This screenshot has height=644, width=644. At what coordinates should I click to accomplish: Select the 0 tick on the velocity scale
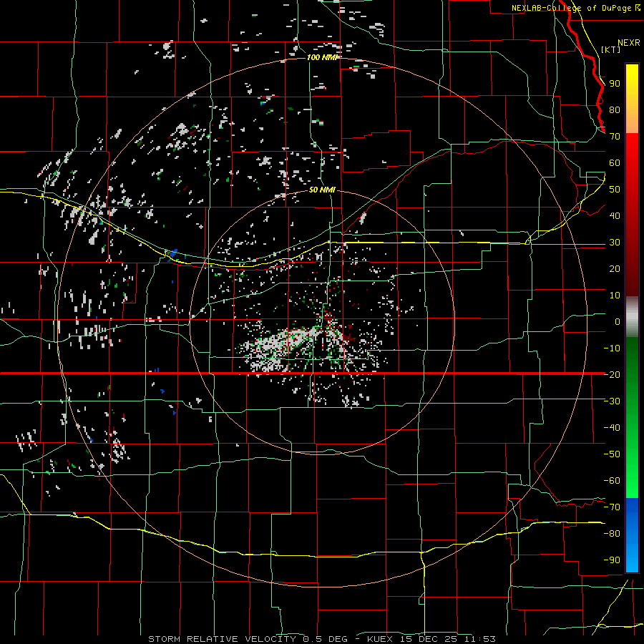pos(618,321)
